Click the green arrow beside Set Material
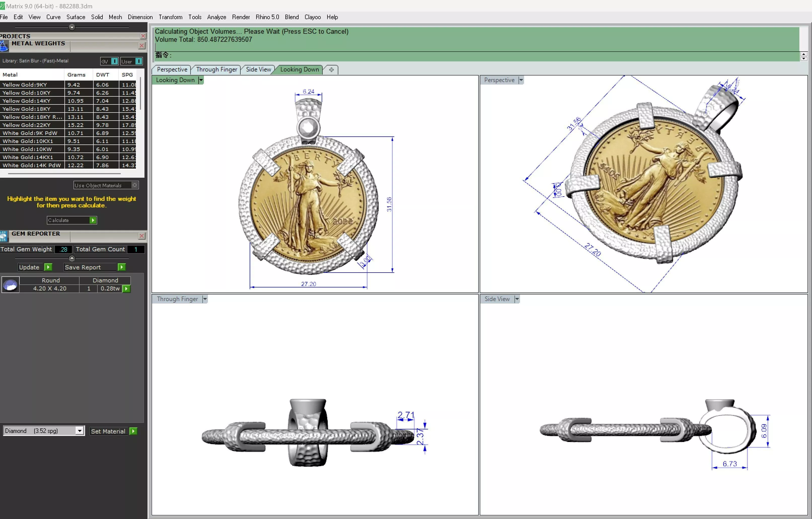The width and height of the screenshot is (812, 519). click(134, 431)
